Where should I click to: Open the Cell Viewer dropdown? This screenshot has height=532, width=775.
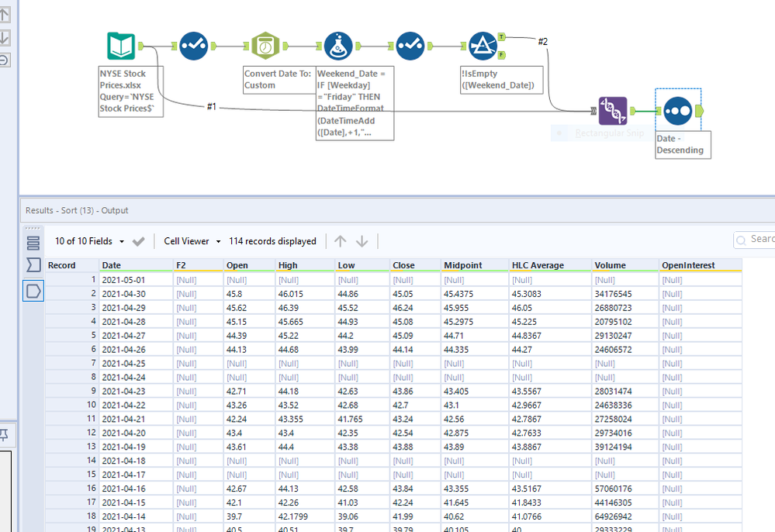pyautogui.click(x=192, y=241)
